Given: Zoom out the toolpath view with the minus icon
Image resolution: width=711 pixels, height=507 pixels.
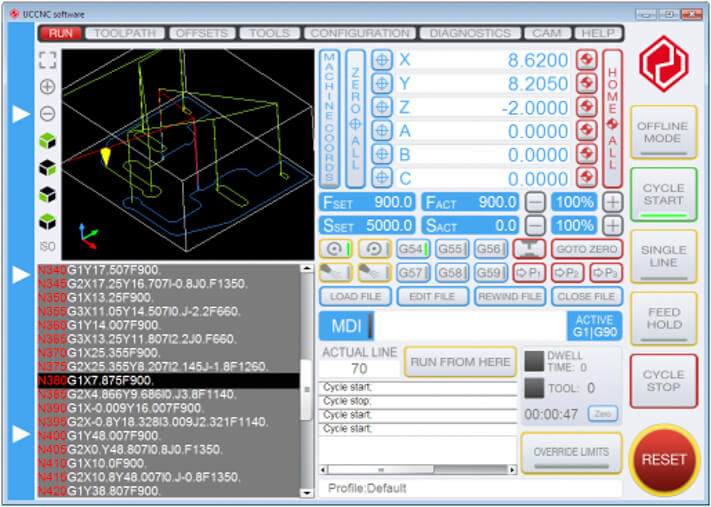Looking at the screenshot, I should tap(47, 113).
